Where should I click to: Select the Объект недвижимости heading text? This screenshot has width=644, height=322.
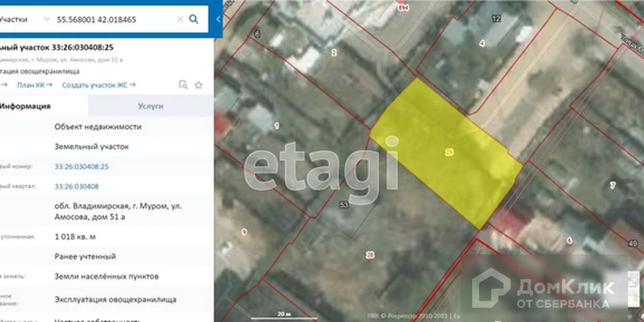pyautogui.click(x=98, y=127)
